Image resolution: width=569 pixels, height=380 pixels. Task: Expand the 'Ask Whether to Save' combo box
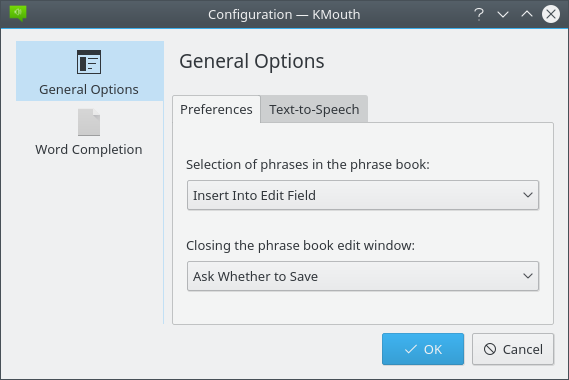tap(363, 276)
